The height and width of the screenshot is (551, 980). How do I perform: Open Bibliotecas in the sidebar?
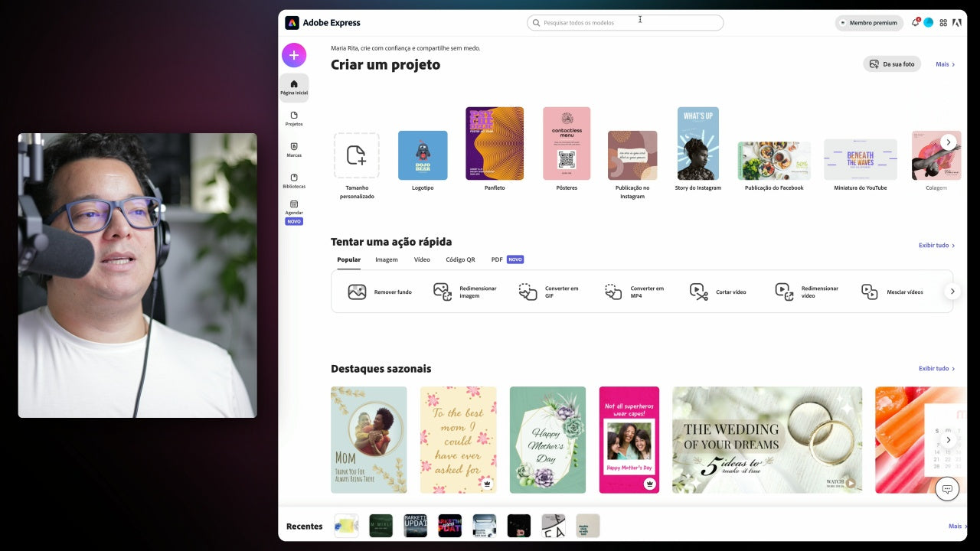click(294, 181)
